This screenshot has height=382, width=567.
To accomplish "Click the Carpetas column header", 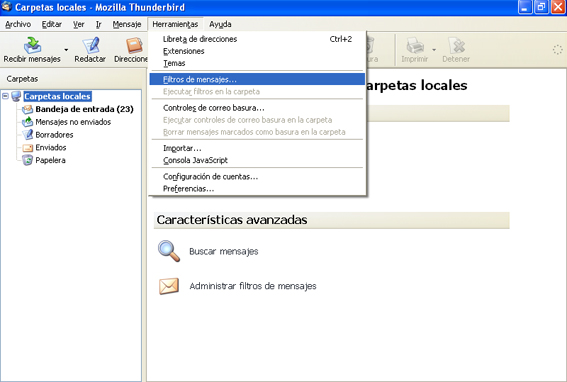I will (x=72, y=79).
